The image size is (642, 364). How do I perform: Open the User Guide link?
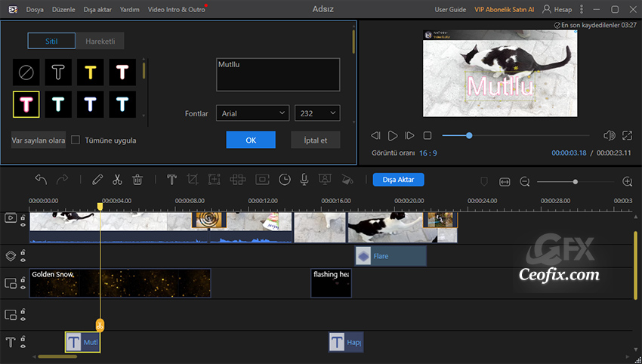450,9
